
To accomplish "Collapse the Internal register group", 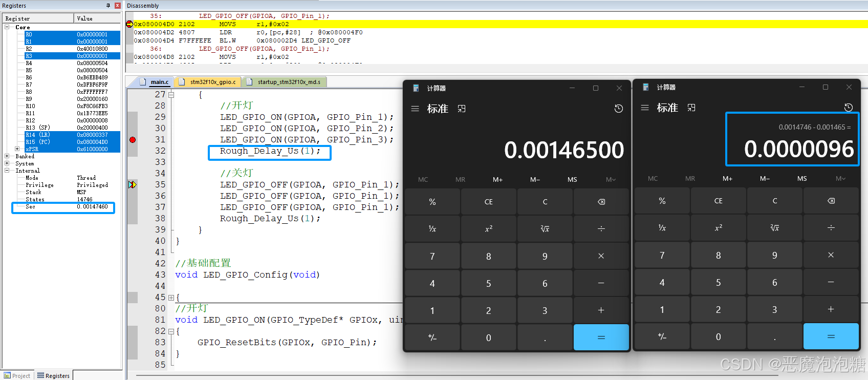I will [7, 171].
